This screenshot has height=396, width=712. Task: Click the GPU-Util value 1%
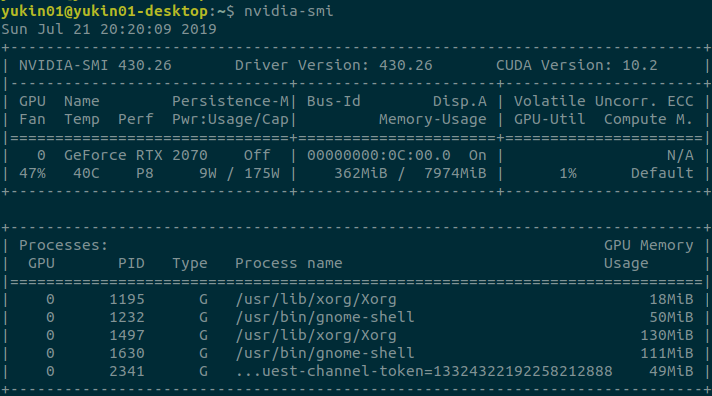tap(568, 173)
